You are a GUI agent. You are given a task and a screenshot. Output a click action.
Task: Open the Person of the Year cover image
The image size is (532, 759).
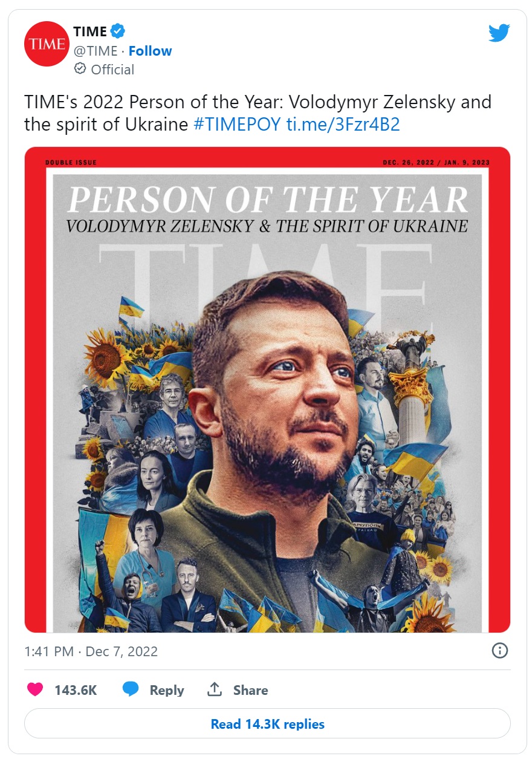[x=267, y=389]
